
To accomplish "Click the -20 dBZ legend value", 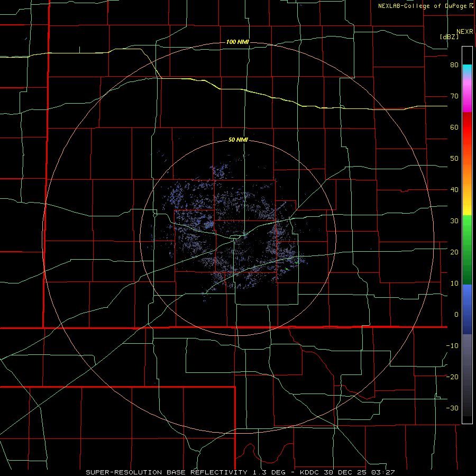I will point(452,377).
